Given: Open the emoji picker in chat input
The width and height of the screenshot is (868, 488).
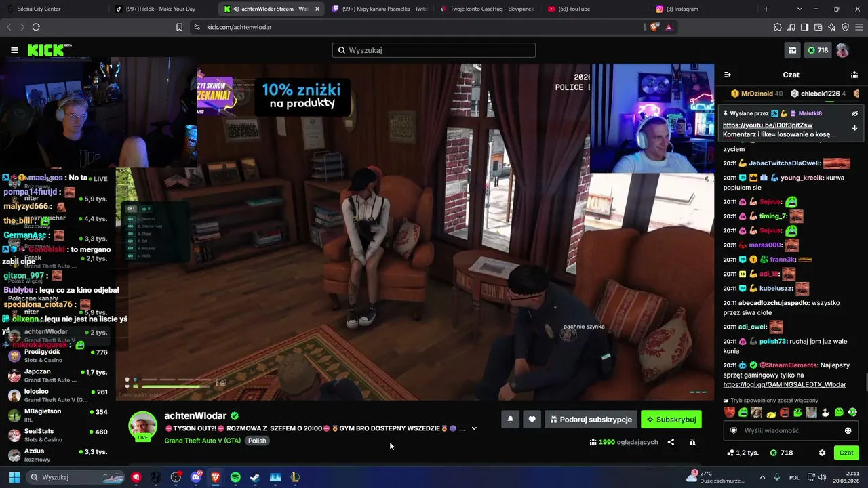Looking at the screenshot, I should 848,430.
